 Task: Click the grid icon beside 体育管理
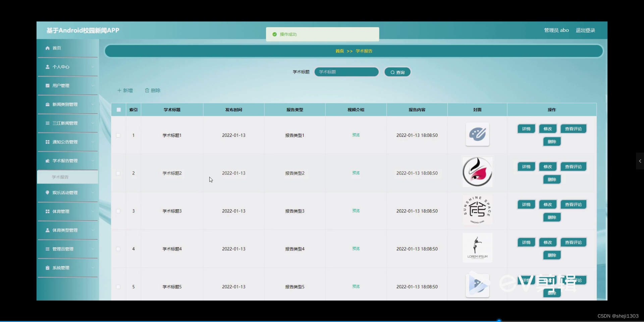point(48,212)
